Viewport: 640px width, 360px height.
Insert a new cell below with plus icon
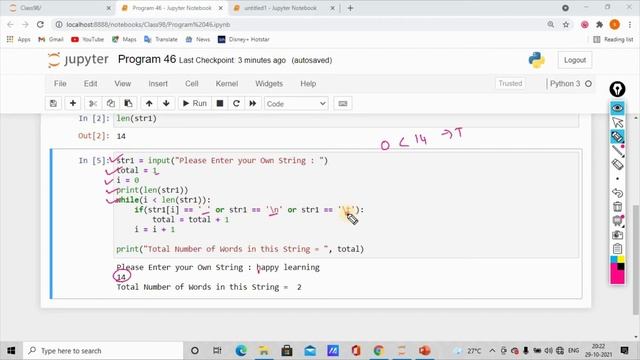73,104
